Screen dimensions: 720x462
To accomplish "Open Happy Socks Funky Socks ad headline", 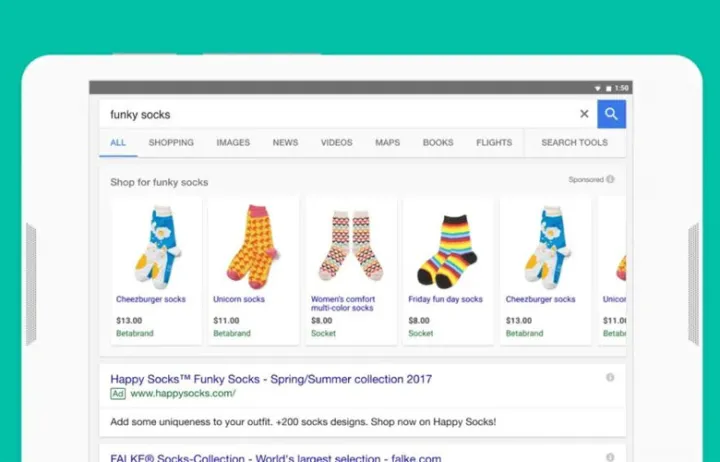I will [x=271, y=379].
